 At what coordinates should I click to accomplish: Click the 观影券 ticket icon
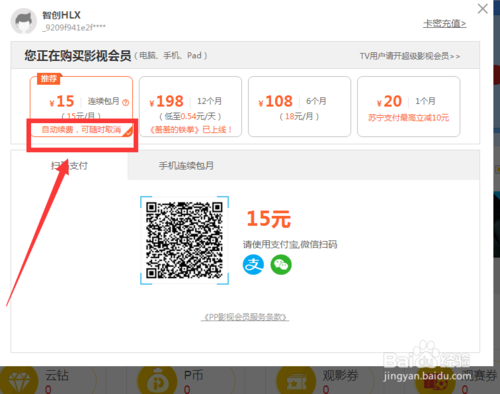[x=296, y=380]
